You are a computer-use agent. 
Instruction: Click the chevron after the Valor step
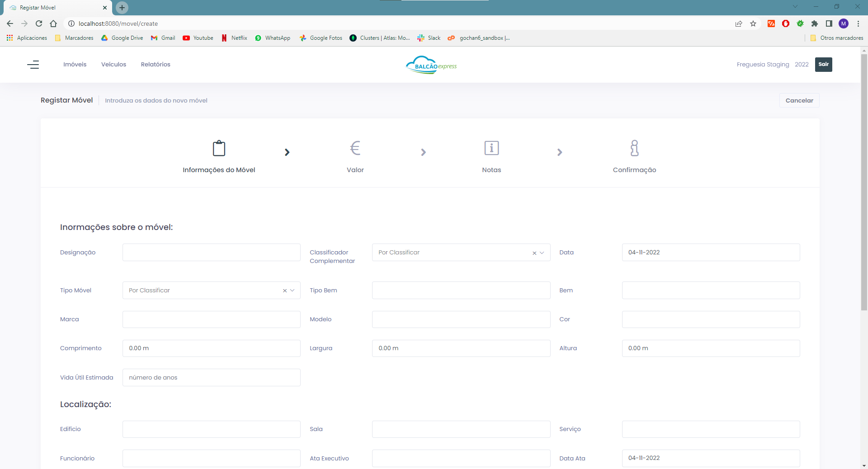click(x=423, y=152)
